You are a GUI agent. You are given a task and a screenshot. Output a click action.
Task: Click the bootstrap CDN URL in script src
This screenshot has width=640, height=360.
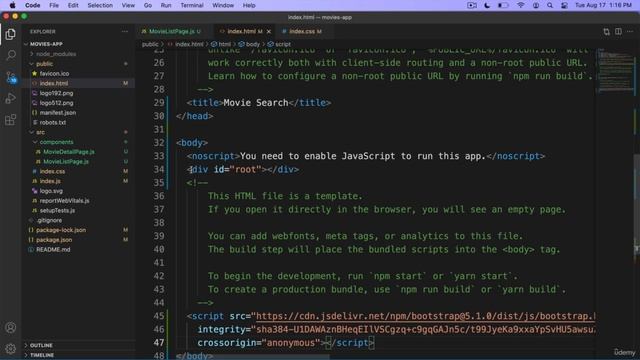point(426,316)
